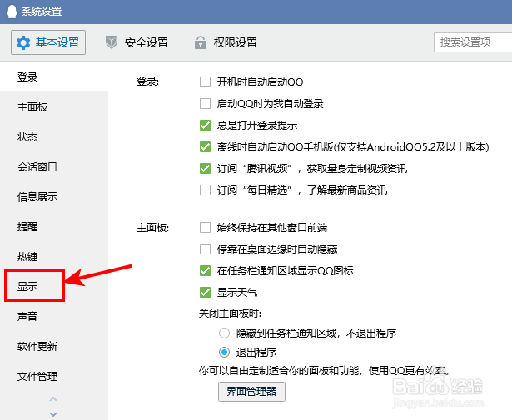Click the gear icon for 基本设置
Image resolution: width=512 pixels, height=420 pixels.
click(23, 42)
